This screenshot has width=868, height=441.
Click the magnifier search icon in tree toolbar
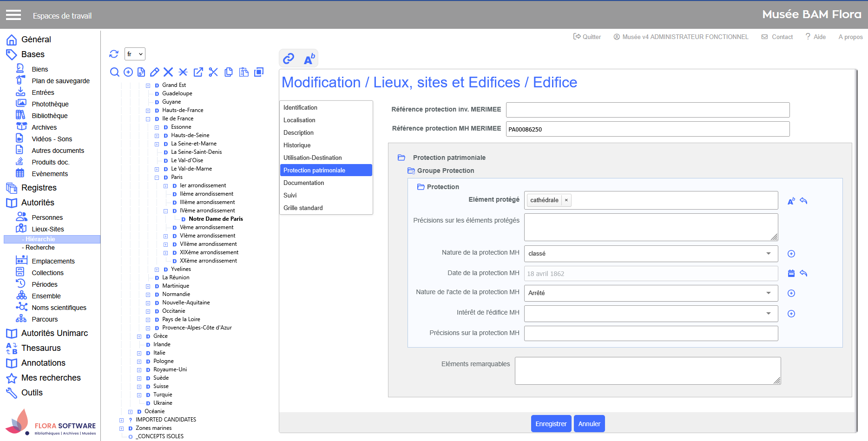(114, 72)
